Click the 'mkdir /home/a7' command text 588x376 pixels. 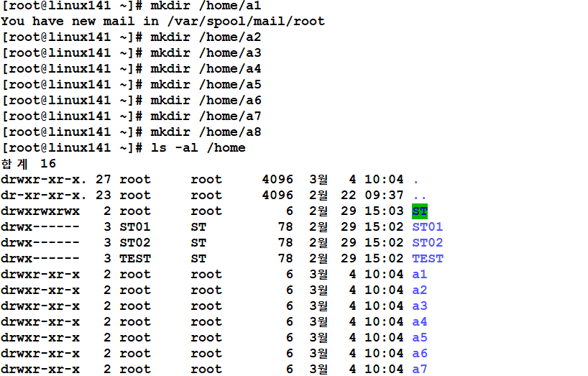(206, 116)
